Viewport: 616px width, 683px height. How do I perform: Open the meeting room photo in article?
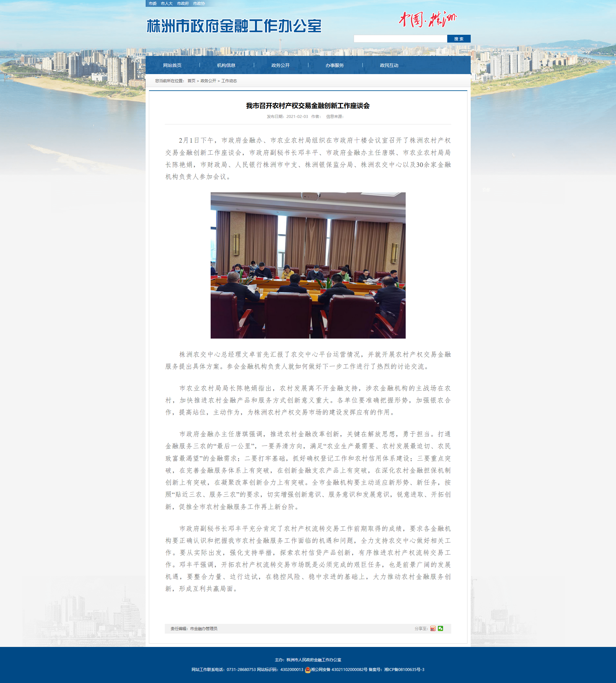(x=308, y=265)
